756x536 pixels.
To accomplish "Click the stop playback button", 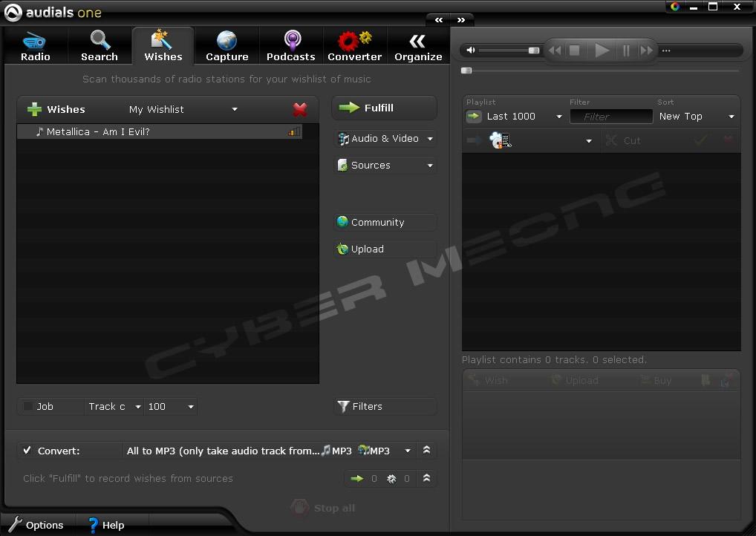I will click(x=574, y=50).
